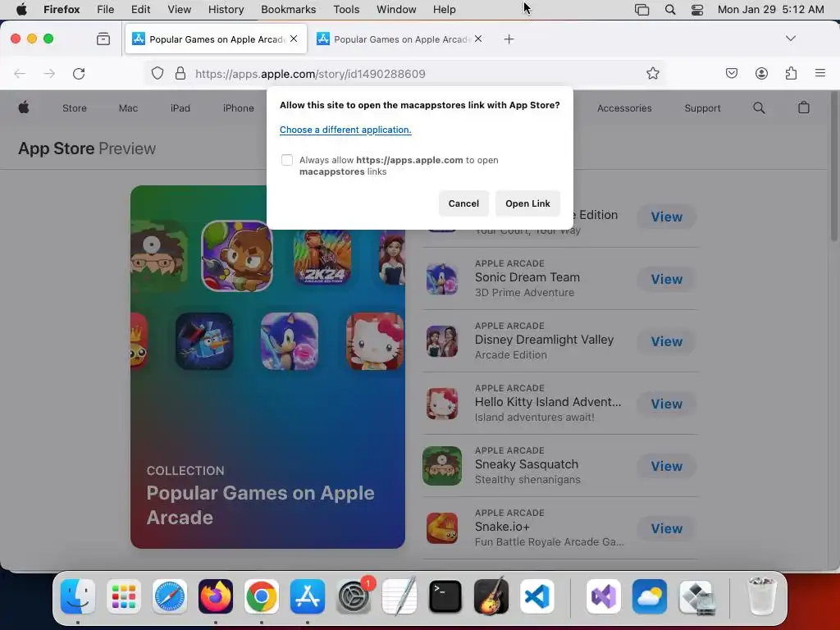
Task: Click the Open Link button
Action: [527, 203]
